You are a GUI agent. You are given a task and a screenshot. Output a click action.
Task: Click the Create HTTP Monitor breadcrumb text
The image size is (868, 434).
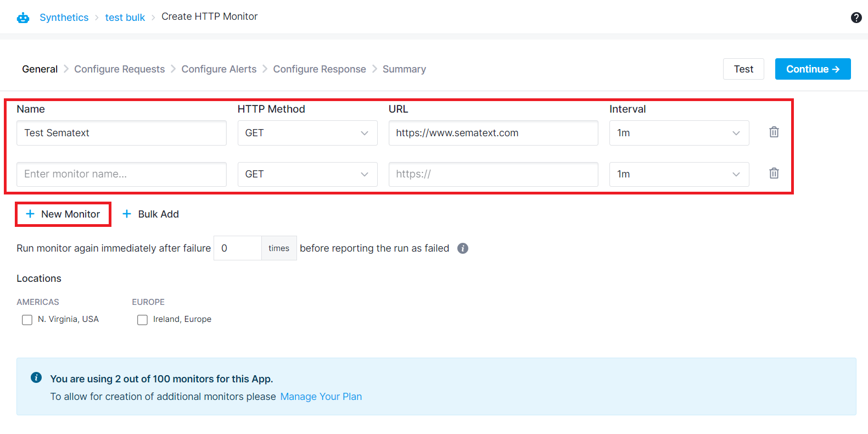(x=209, y=16)
